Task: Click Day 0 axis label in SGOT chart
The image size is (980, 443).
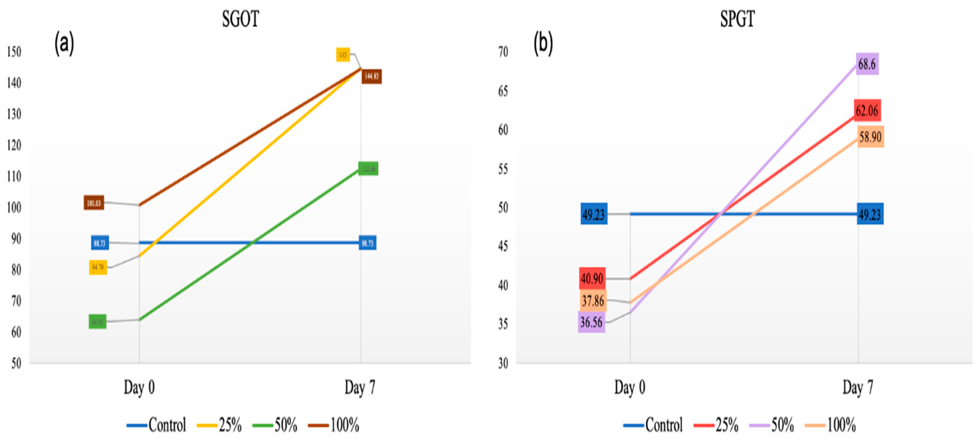Action: click(139, 387)
